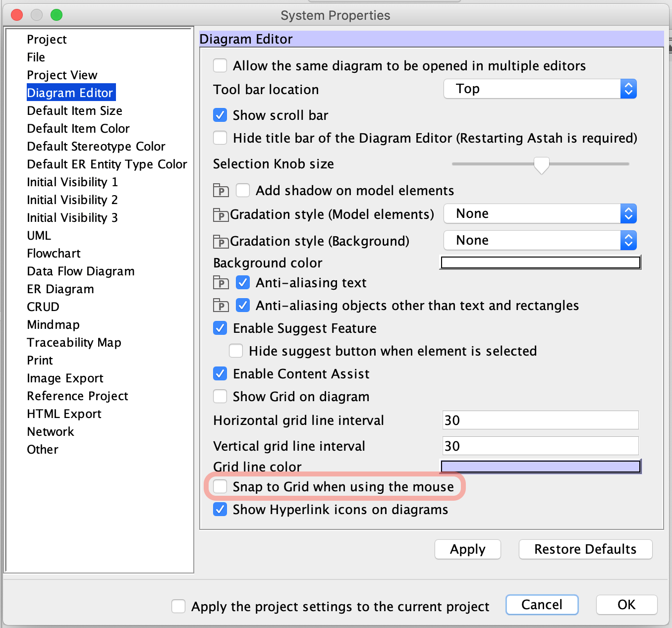Image resolution: width=672 pixels, height=628 pixels.
Task: Open the Tool bar location dropdown
Action: click(x=540, y=89)
